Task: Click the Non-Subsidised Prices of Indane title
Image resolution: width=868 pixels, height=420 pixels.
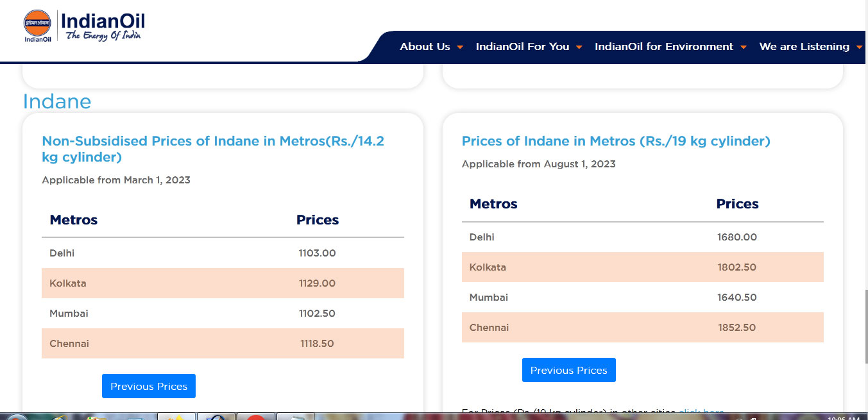Action: pyautogui.click(x=213, y=149)
